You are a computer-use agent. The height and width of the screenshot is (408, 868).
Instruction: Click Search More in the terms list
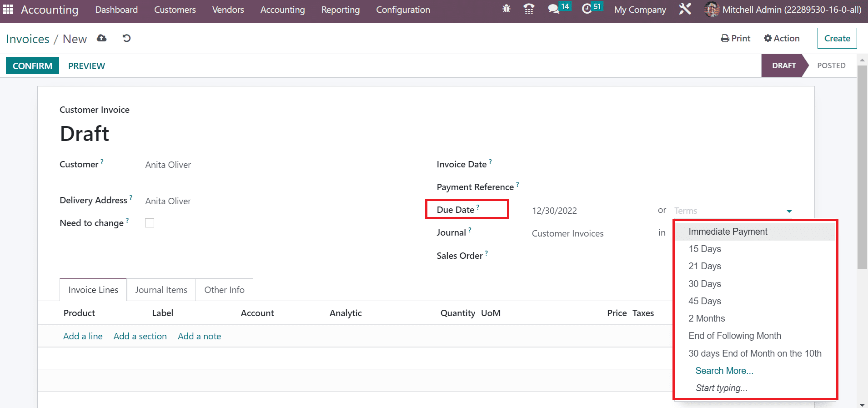[x=724, y=371]
